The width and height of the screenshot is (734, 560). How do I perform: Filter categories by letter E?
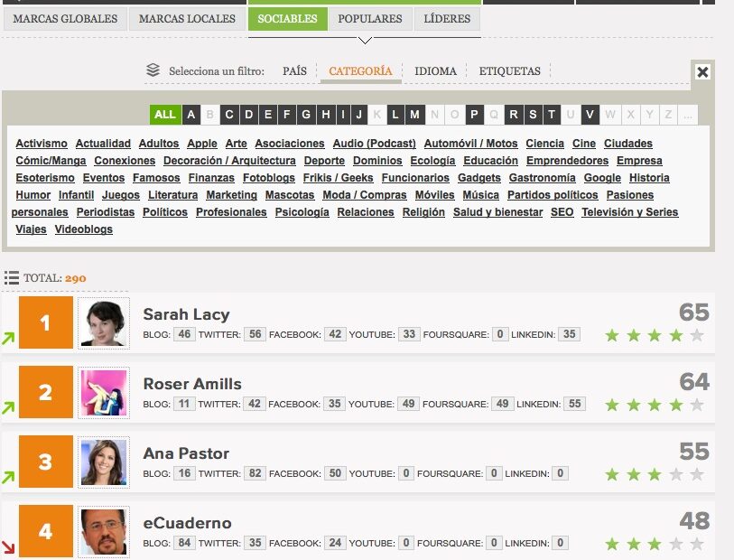(268, 115)
